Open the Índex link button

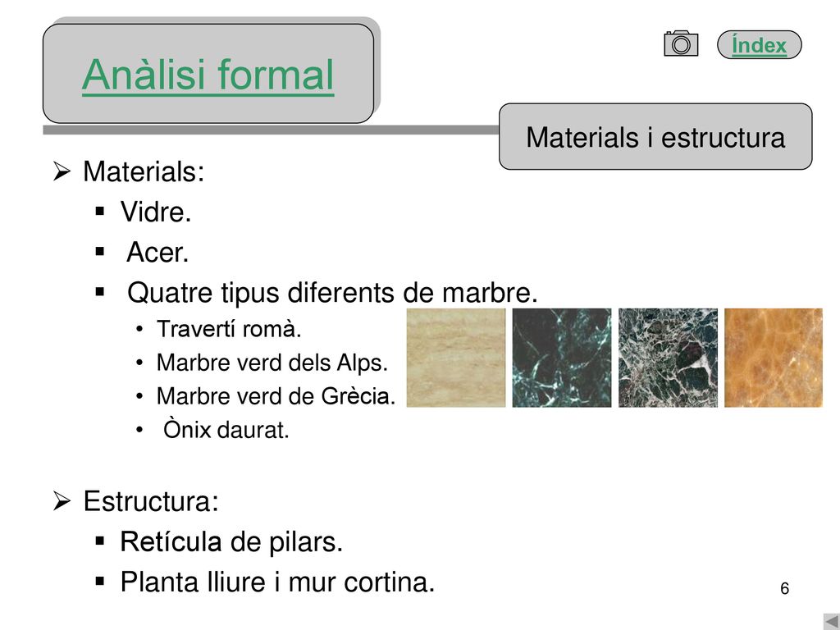pyautogui.click(x=759, y=44)
